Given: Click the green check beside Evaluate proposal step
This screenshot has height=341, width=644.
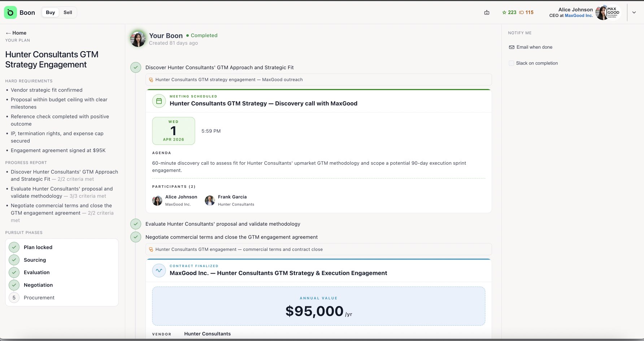Looking at the screenshot, I should 136,224.
